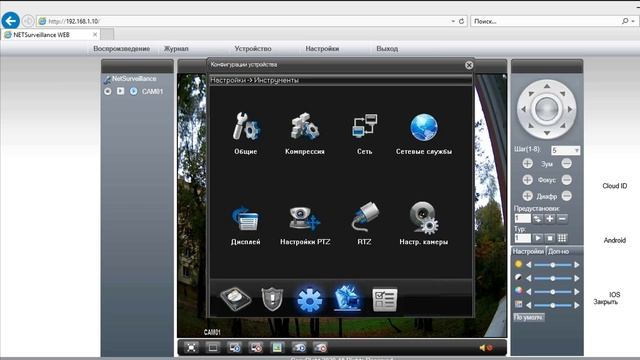The image size is (640, 360).
Task: Click the Cloud ID link
Action: tap(615, 186)
